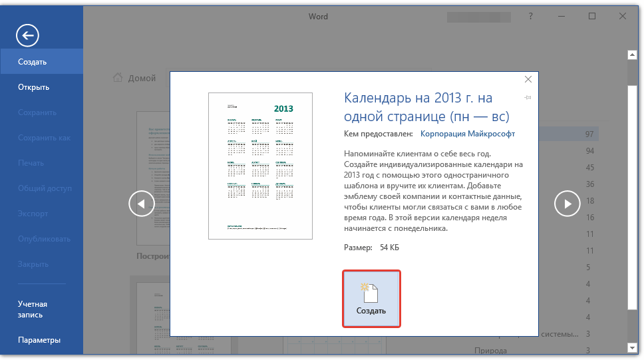The image size is (644, 360).
Task: Click the Домой home icon
Action: (x=118, y=78)
